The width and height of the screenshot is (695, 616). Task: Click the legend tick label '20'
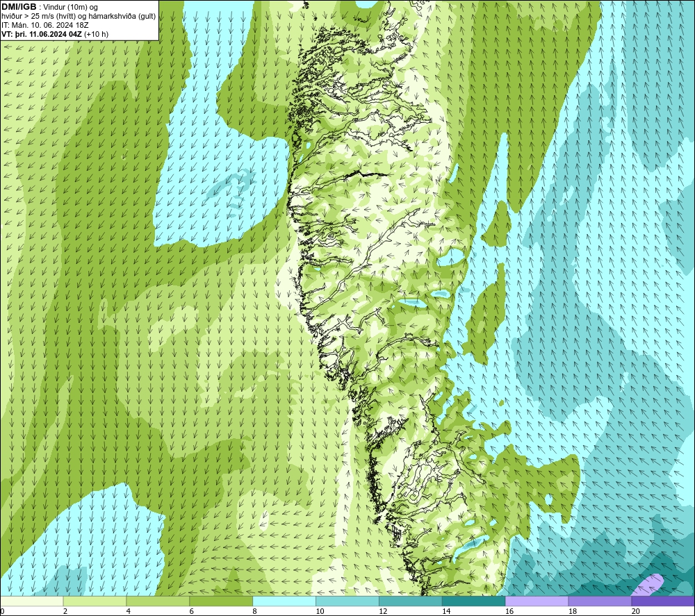pos(636,612)
